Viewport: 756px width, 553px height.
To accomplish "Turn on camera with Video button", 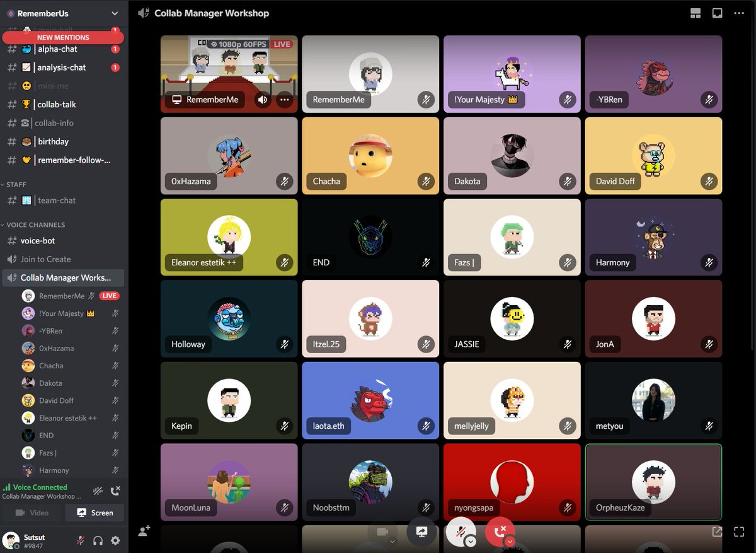I will pos(32,513).
